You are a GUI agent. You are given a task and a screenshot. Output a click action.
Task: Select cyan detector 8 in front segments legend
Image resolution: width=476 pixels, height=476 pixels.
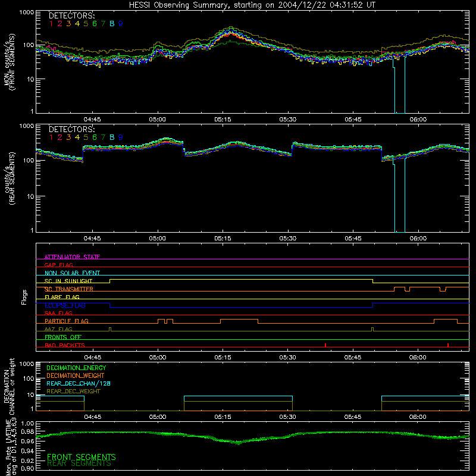[x=112, y=24]
